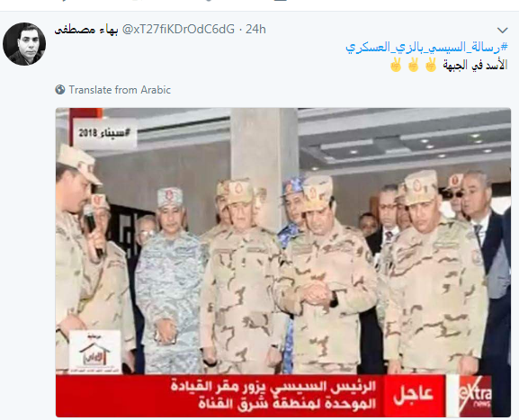The width and height of the screenshot is (519, 420).
Task: Click the first victory hand emoji
Action: (x=431, y=65)
